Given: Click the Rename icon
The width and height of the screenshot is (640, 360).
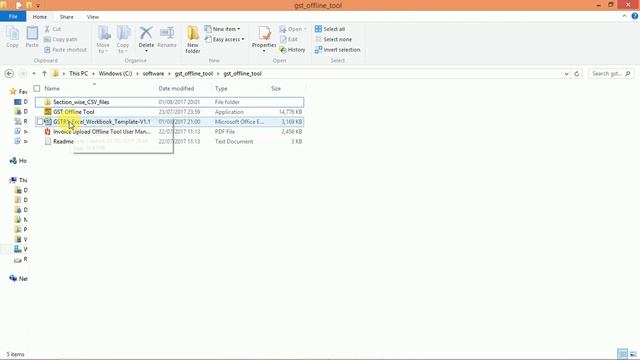Looking at the screenshot, I should pos(167,37).
